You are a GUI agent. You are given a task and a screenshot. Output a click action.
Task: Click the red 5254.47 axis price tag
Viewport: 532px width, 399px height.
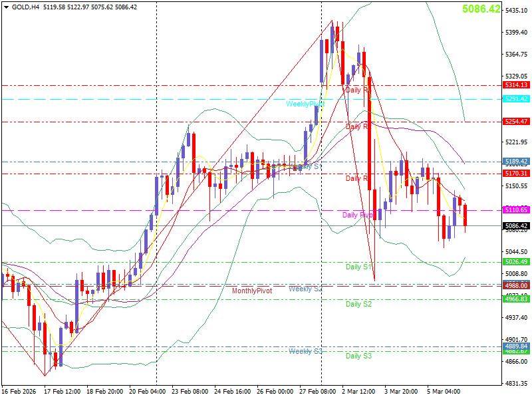click(515, 122)
